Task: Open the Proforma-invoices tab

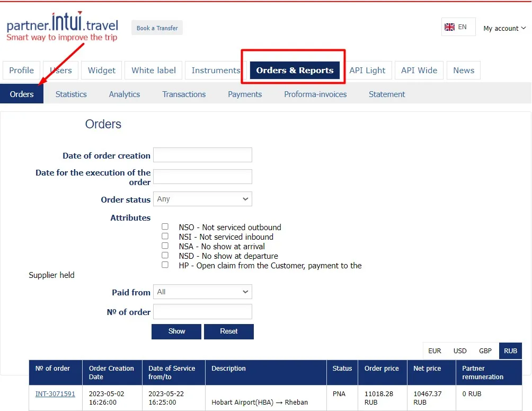Action: point(315,94)
